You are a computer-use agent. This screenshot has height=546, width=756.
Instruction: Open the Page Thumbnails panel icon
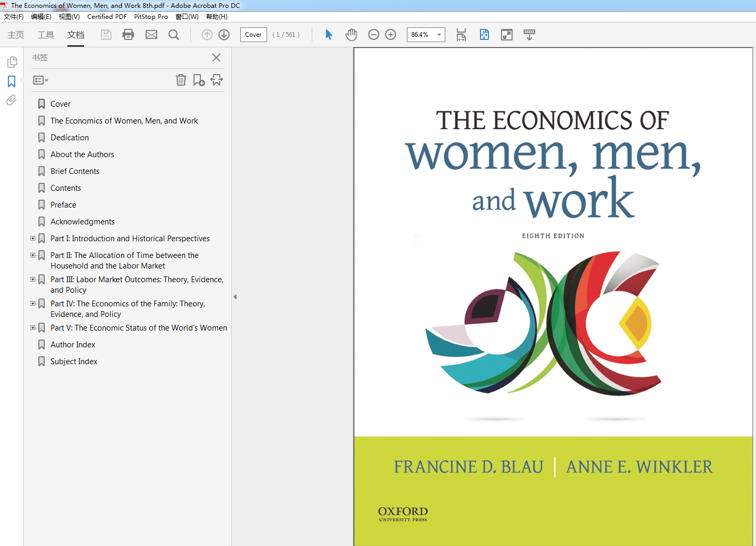coord(12,62)
